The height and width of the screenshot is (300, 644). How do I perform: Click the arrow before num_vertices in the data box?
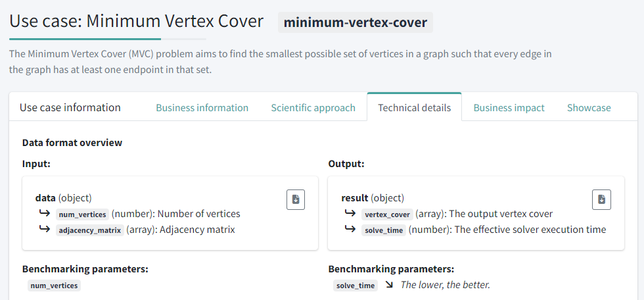tap(45, 214)
